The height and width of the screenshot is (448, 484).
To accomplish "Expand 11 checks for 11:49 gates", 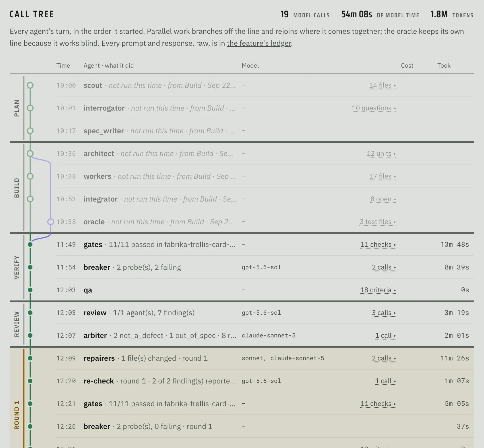I will tap(378, 244).
